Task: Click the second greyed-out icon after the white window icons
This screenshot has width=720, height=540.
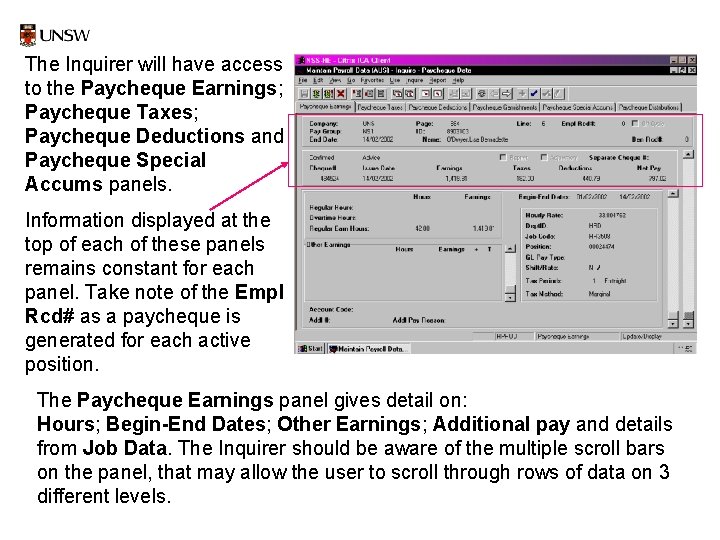Action: 466,94
